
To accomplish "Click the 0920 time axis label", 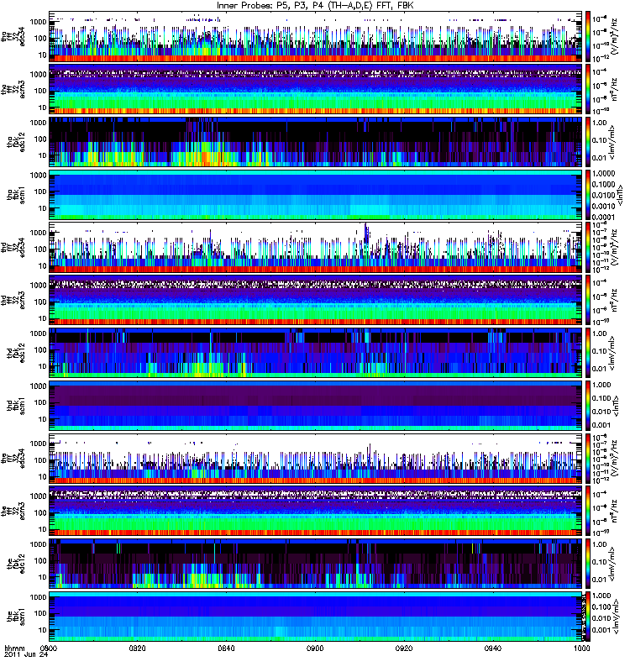I will pyautogui.click(x=404, y=648).
